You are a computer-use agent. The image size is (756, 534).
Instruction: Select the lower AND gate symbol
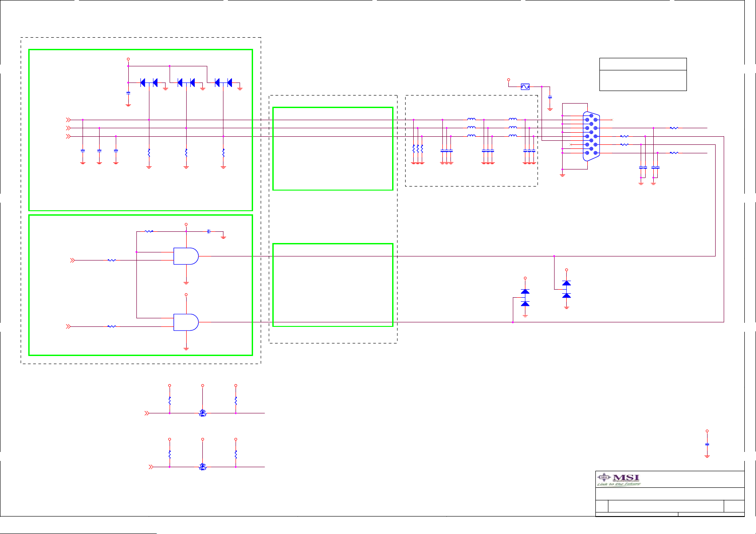[186, 322]
